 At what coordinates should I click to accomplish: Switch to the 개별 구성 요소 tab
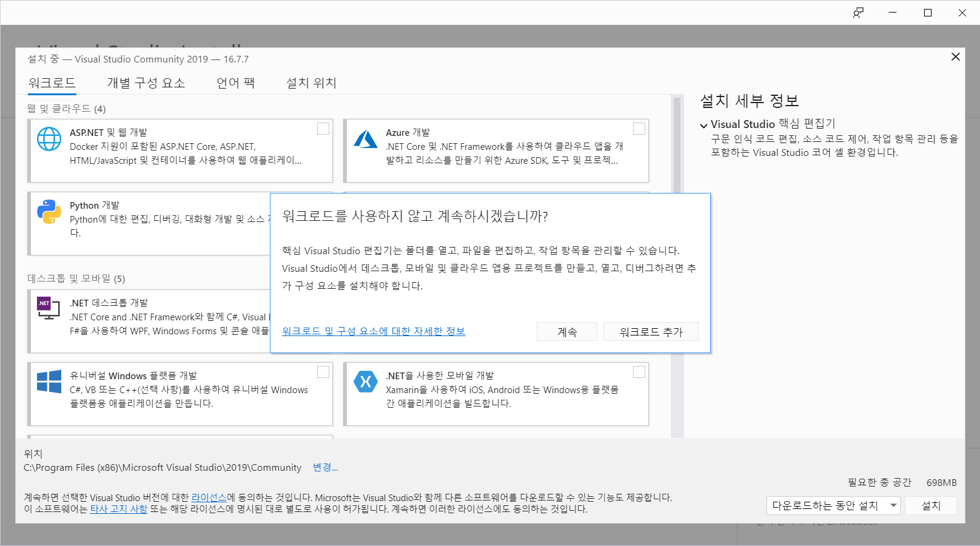146,83
